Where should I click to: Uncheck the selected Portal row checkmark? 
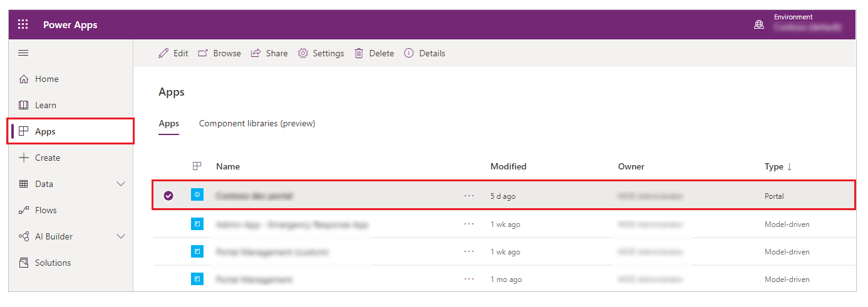[168, 196]
